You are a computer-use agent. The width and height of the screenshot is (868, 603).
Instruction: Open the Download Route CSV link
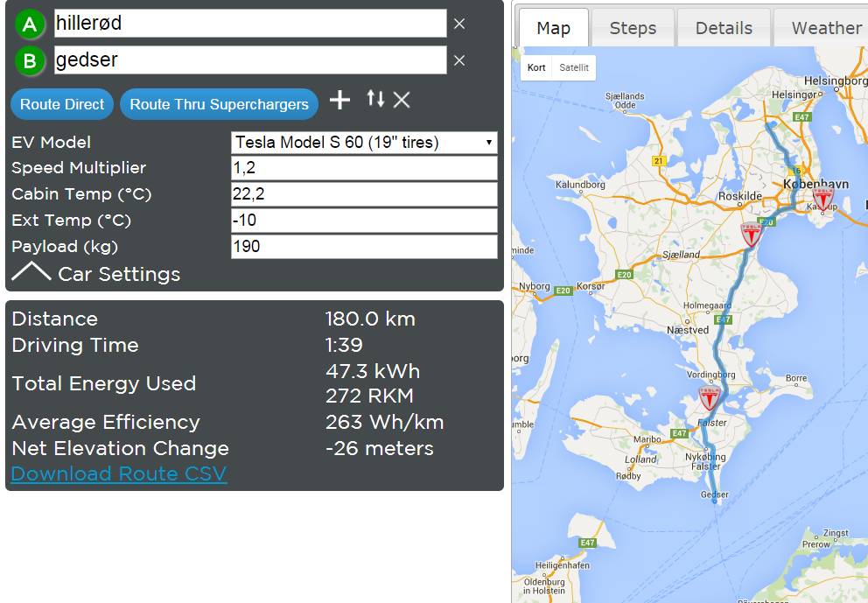tap(119, 473)
